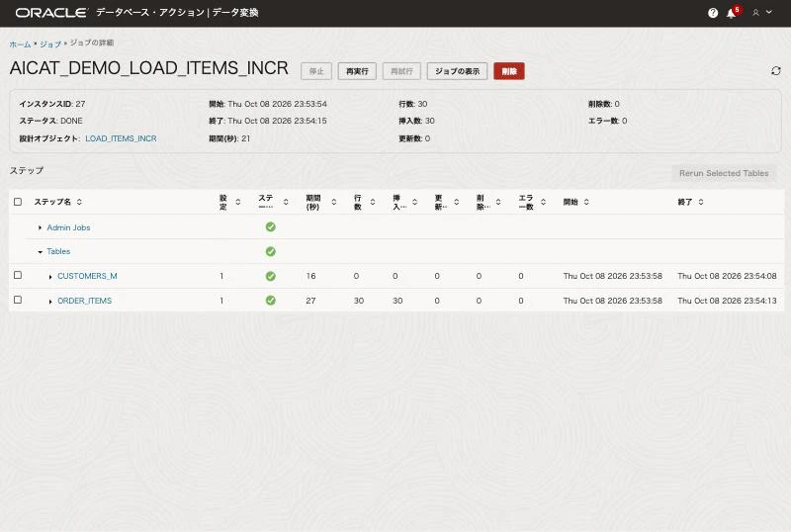This screenshot has width=791, height=532.
Task: Click the ジョブの表示 button
Action: pos(457,71)
